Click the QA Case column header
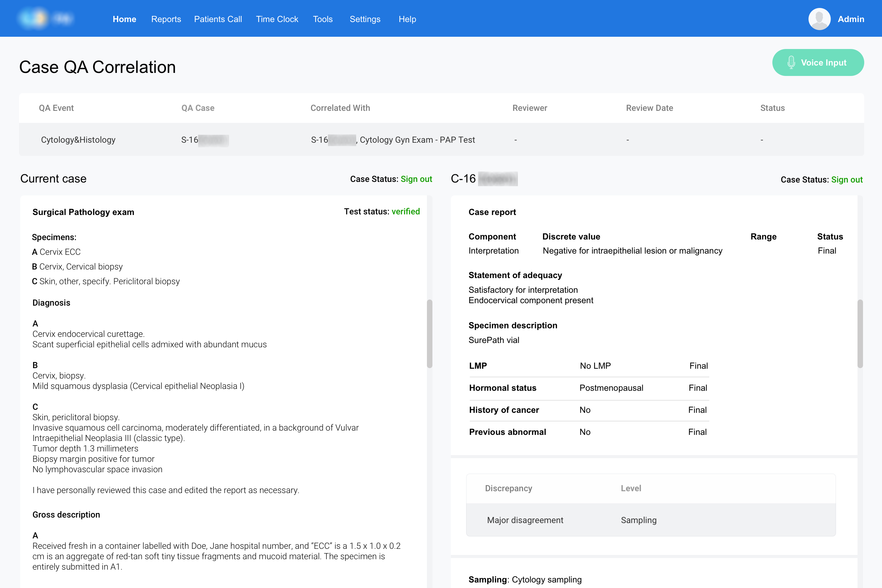 coord(198,108)
